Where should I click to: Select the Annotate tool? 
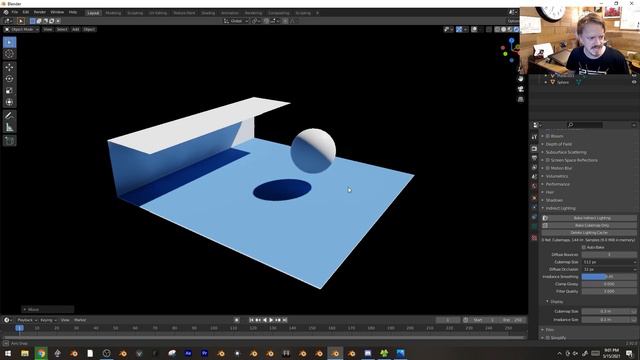tap(9, 116)
